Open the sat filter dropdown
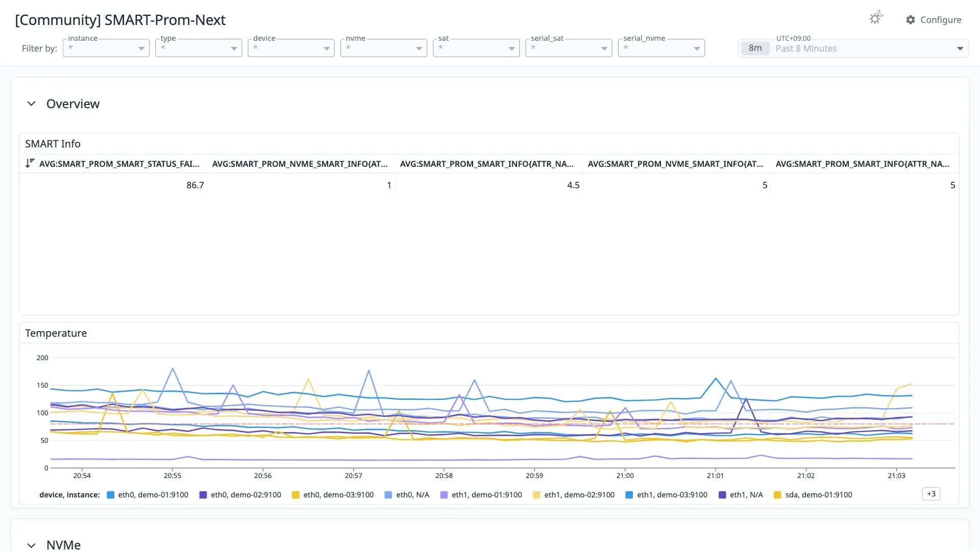 (x=476, y=48)
